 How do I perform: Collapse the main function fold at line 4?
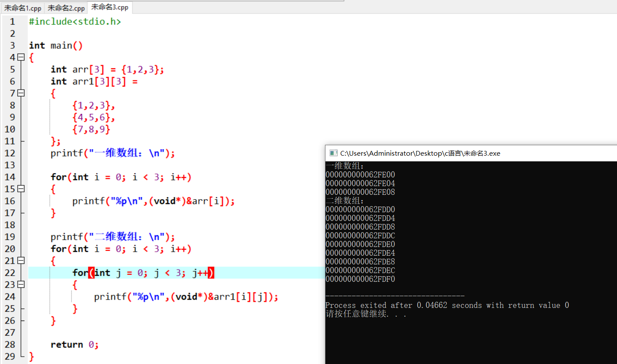(21, 57)
